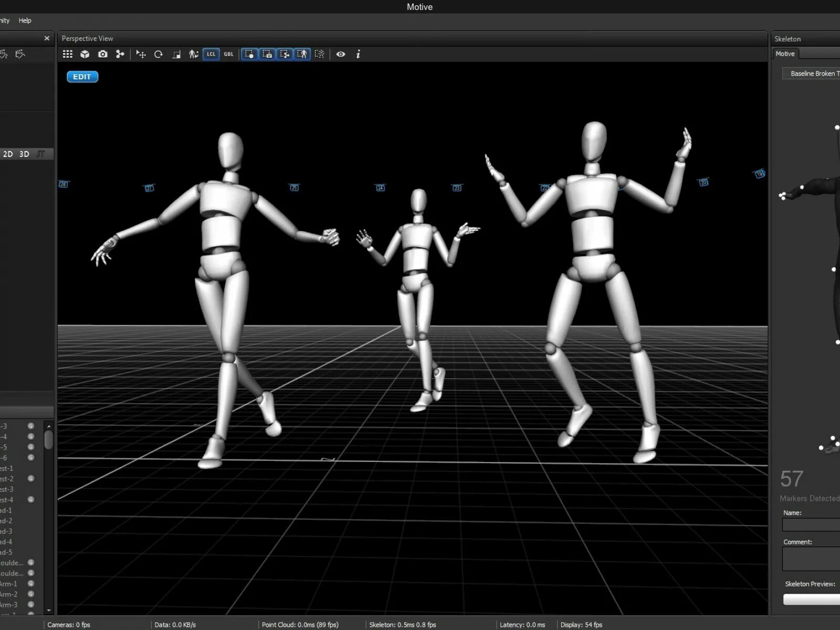Toggle skeleton selection filter button

[x=302, y=54]
